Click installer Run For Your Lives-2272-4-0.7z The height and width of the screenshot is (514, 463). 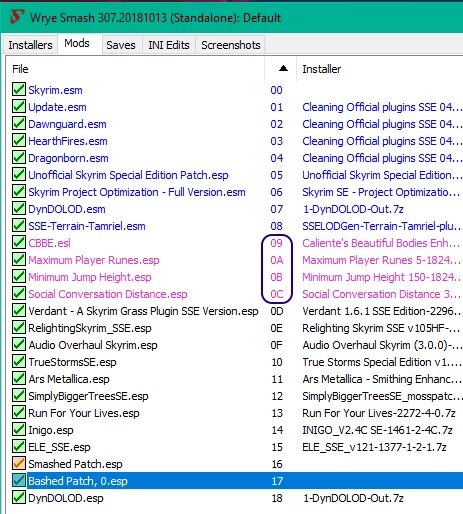pyautogui.click(x=379, y=413)
